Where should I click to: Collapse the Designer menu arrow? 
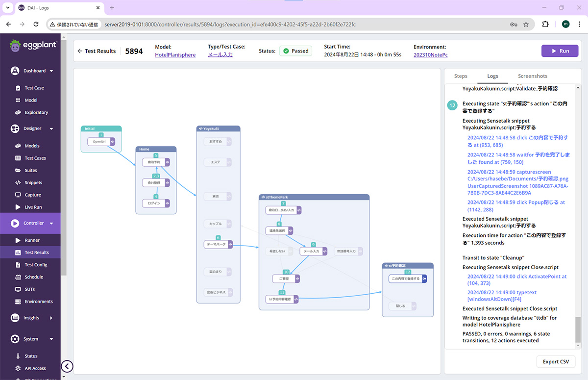(51, 129)
